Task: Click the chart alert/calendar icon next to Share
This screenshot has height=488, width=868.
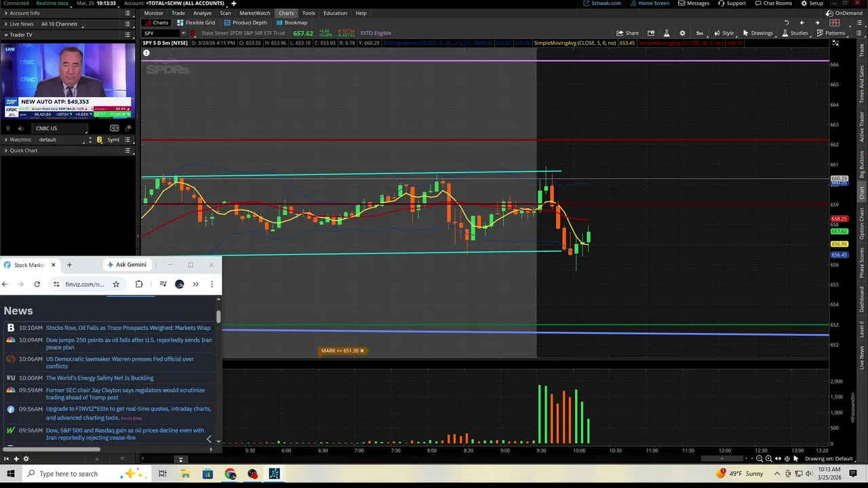Action: pyautogui.click(x=651, y=33)
